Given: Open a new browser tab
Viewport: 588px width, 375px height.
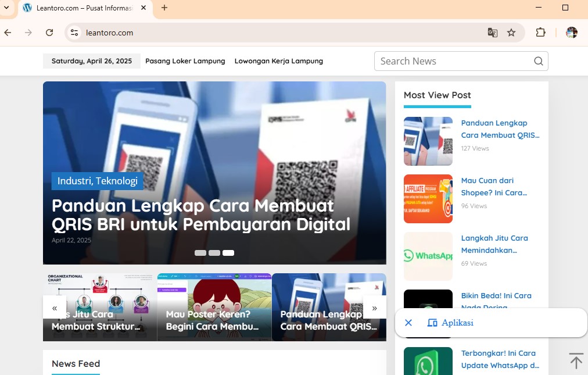Looking at the screenshot, I should pyautogui.click(x=164, y=8).
